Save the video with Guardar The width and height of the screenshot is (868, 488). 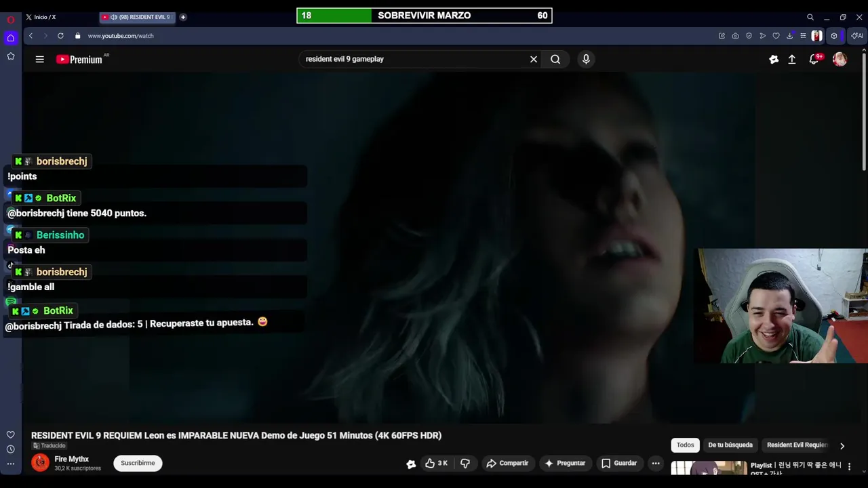619,463
